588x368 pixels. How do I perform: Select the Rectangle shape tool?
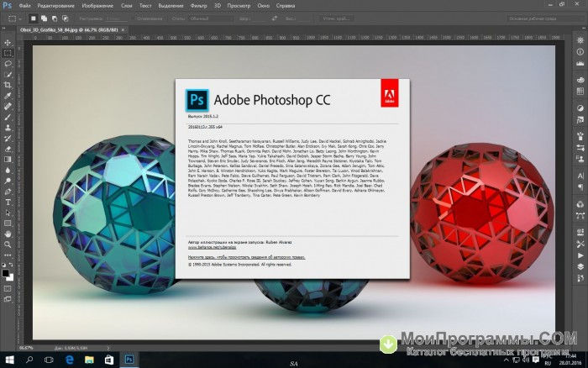8,223
